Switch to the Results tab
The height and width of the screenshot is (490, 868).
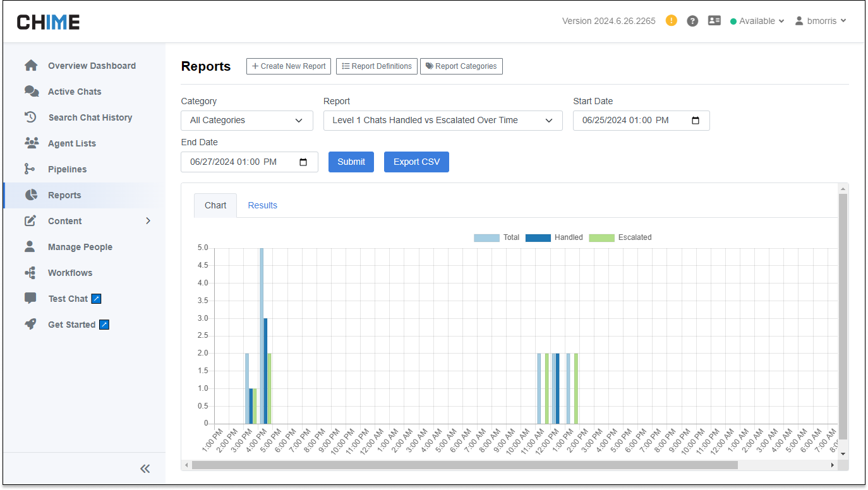tap(262, 205)
